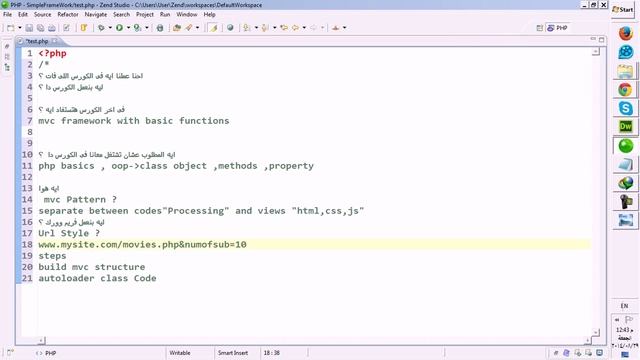Click the Print toolbar icon
Screen dimensions: 640x360
52,28
